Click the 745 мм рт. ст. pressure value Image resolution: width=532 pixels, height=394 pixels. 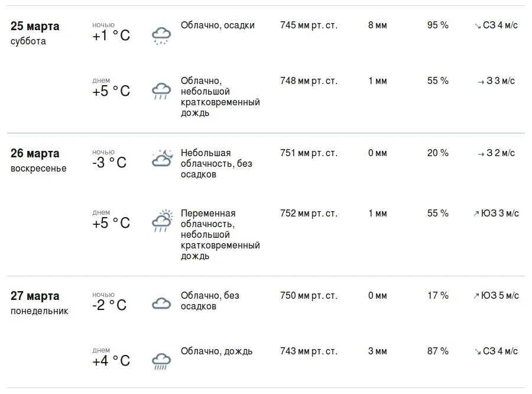(309, 25)
